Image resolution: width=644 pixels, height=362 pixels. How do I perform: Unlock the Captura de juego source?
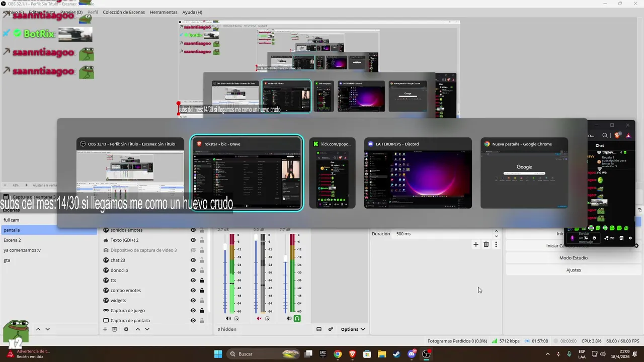[x=202, y=310]
